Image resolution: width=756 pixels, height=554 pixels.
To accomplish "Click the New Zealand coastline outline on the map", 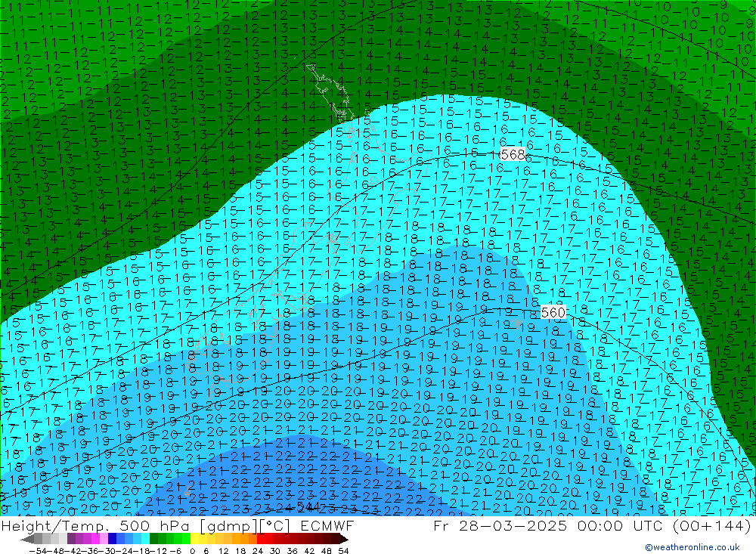I will pos(325,91).
